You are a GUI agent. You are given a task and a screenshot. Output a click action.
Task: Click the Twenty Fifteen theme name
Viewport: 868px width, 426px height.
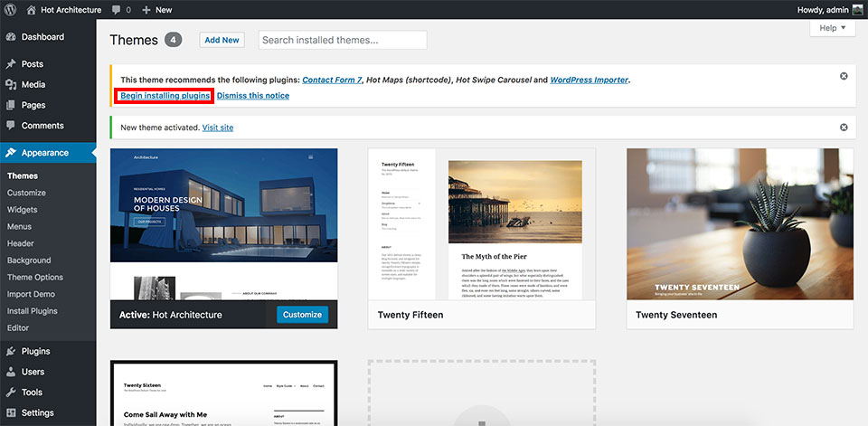(410, 315)
